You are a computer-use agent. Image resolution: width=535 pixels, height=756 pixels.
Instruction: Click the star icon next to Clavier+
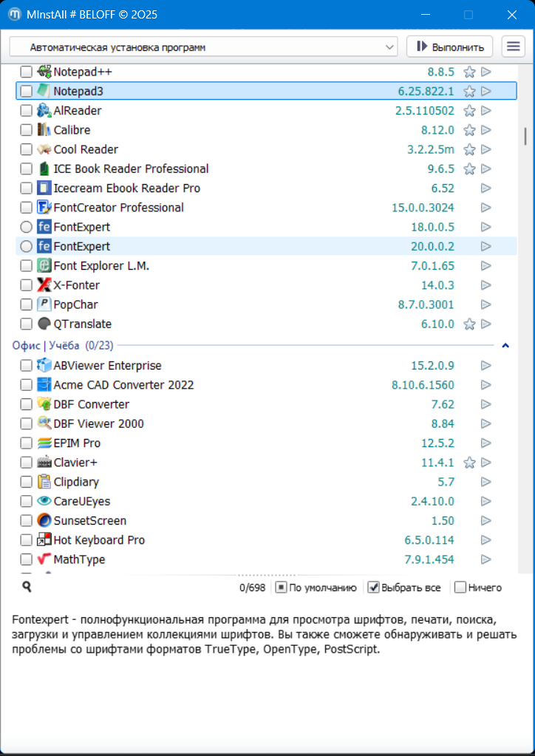468,463
